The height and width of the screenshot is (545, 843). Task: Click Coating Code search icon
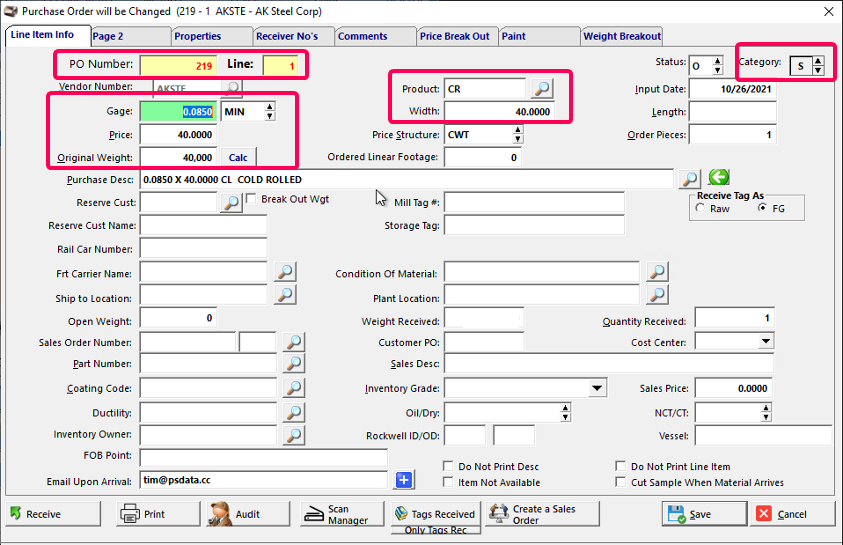[x=294, y=388]
